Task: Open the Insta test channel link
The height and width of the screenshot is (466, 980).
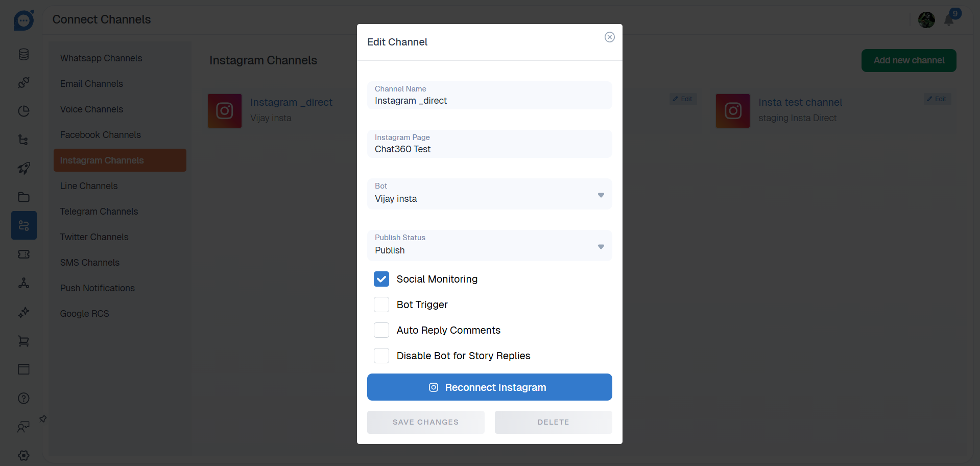Action: point(800,102)
